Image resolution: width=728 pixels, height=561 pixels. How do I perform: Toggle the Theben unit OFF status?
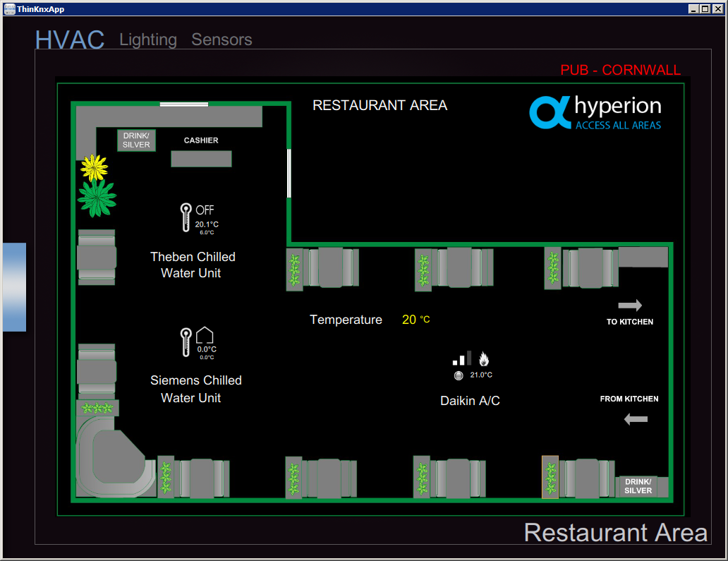(x=205, y=210)
